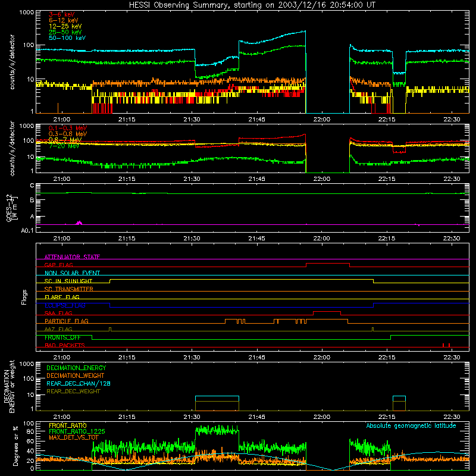
Task: Click the B class tick label on GOES plot
Action: pos(32,200)
